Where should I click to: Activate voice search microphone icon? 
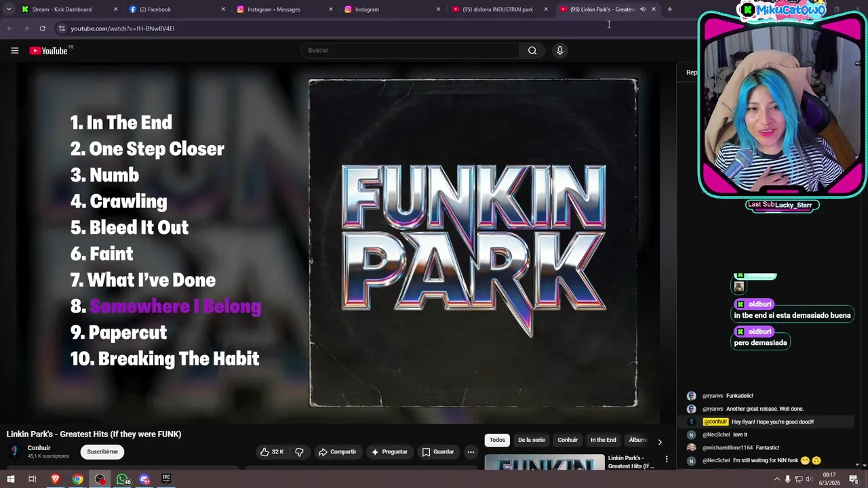(x=559, y=50)
